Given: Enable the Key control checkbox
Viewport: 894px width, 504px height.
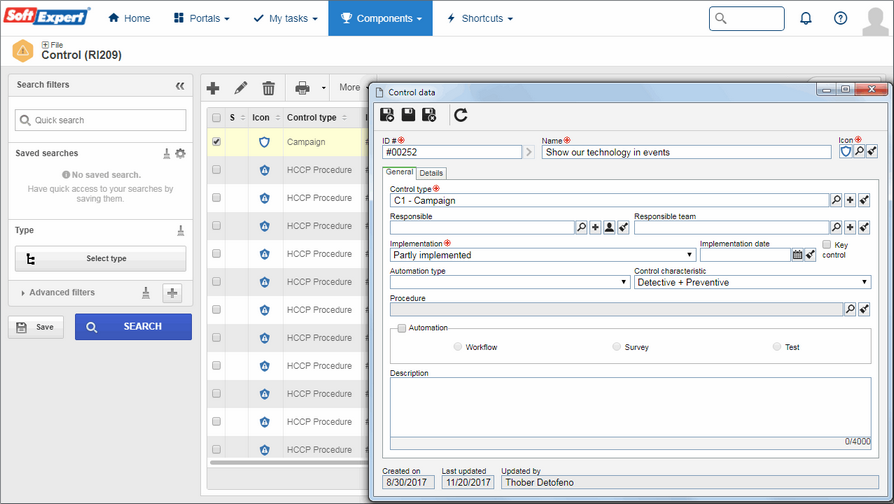Looking at the screenshot, I should tap(827, 244).
